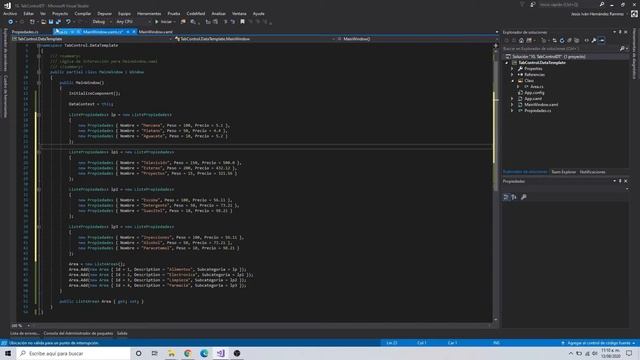Click Agregar al control de código fuente
The width and height of the screenshot is (640, 360).
click(598, 343)
